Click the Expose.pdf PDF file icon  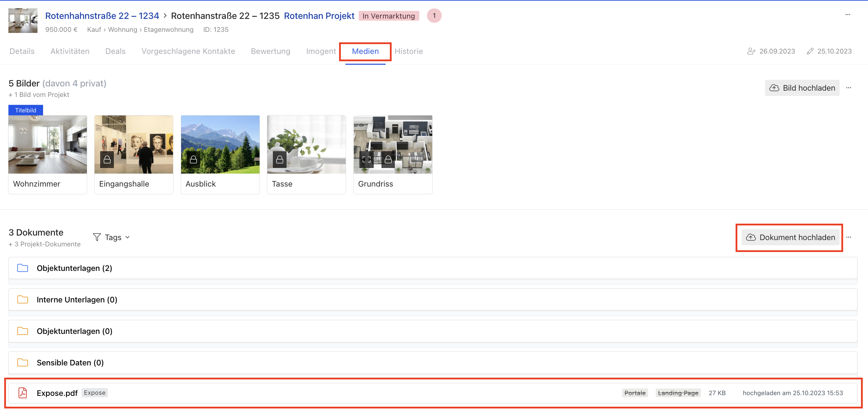23,393
